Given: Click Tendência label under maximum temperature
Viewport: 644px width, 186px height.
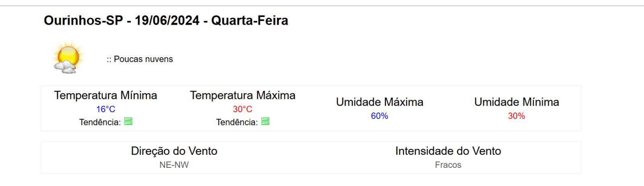Looking at the screenshot, I should coord(237,122).
